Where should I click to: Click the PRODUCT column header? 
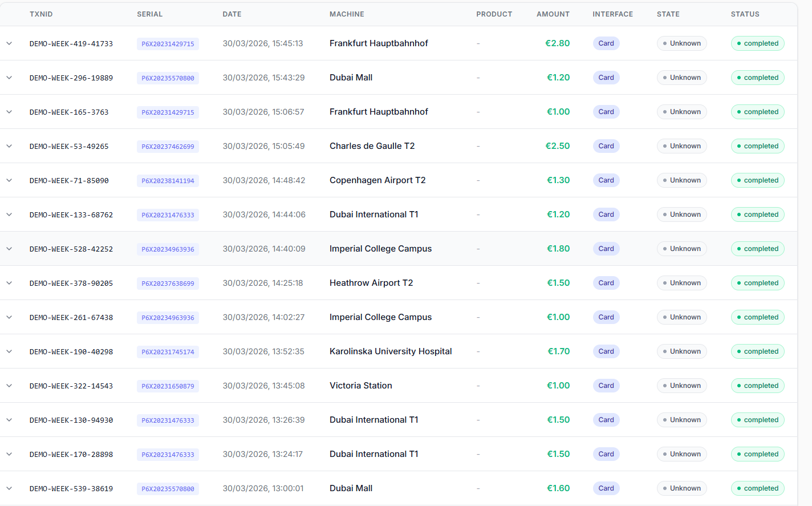click(x=494, y=14)
